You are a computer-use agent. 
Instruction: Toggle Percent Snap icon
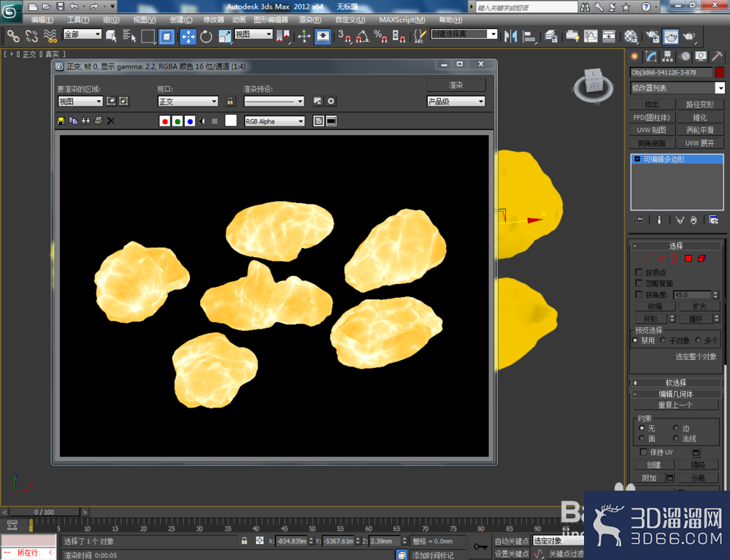click(x=380, y=37)
